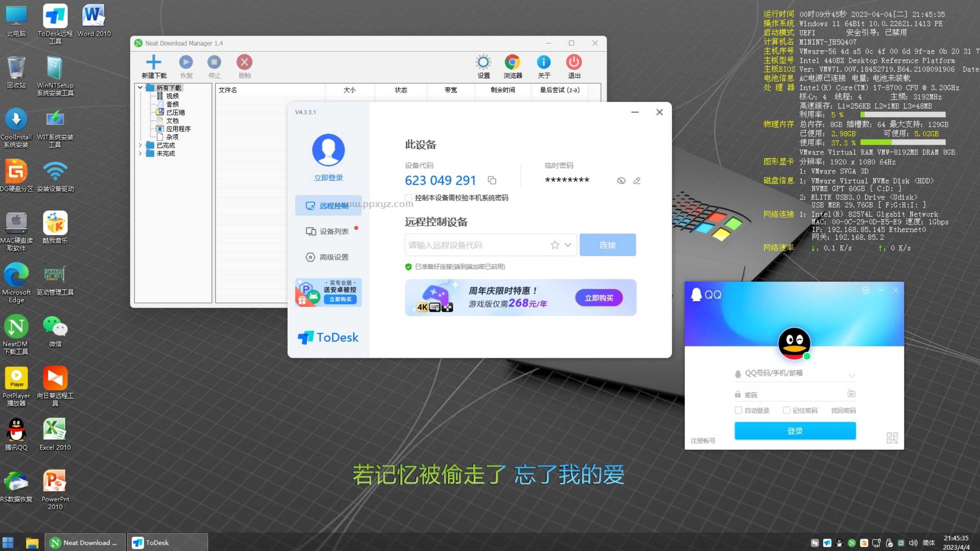Delete selected download task

(244, 62)
